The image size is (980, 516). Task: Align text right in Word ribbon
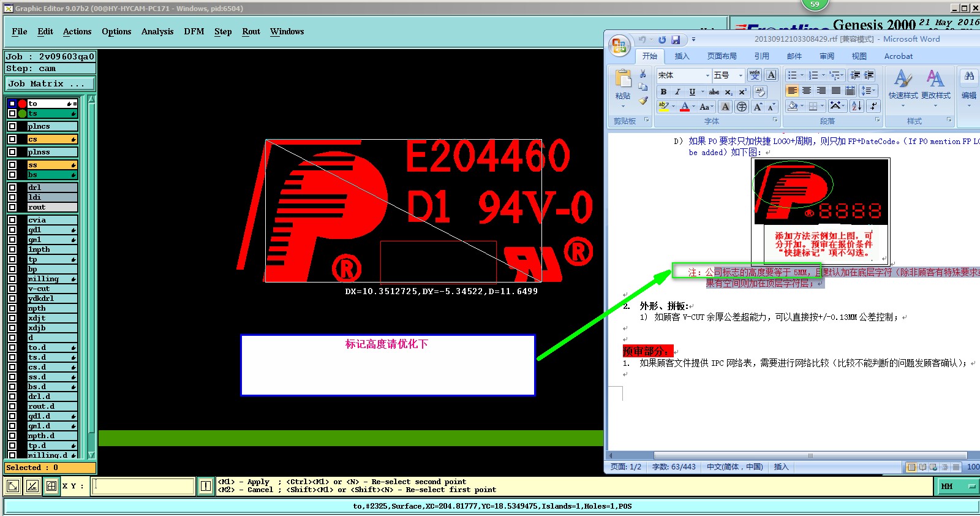[x=821, y=91]
